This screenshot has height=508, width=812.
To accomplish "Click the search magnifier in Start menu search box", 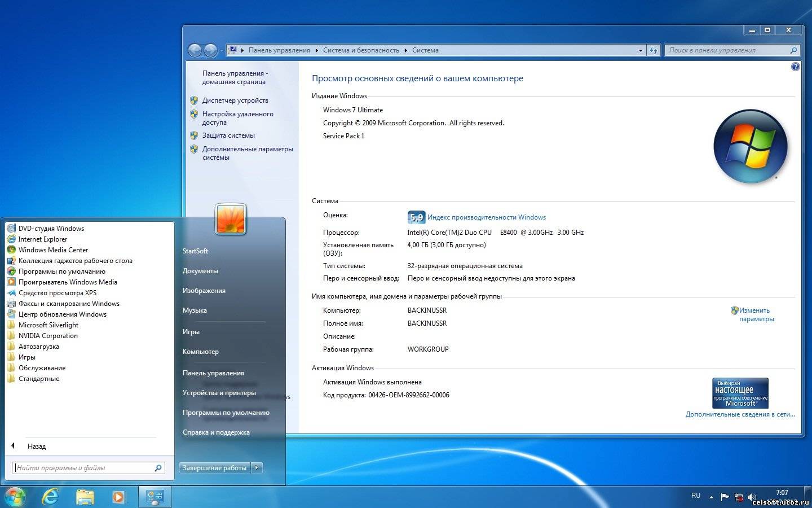I will 158,468.
